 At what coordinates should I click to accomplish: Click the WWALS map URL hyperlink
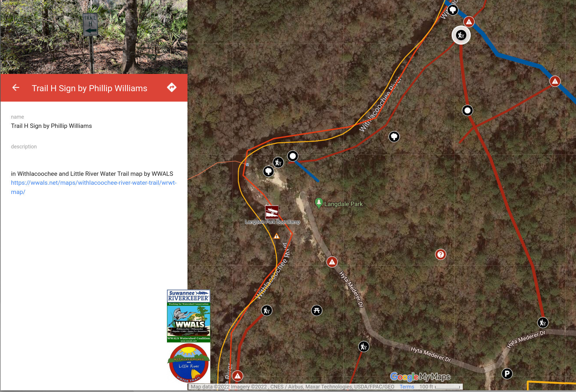[x=93, y=183]
